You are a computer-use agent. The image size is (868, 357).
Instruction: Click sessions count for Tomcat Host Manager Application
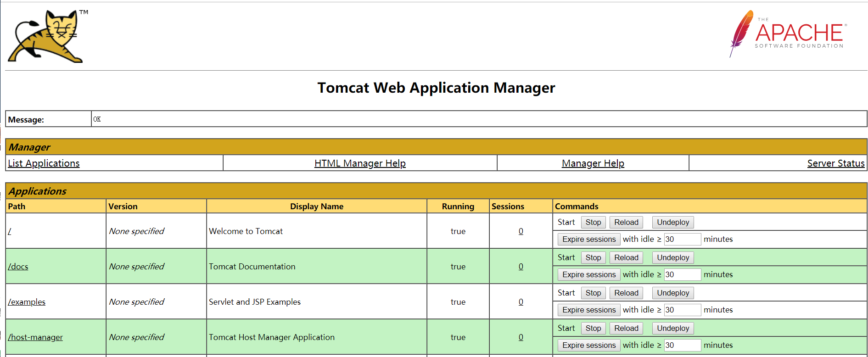(521, 337)
